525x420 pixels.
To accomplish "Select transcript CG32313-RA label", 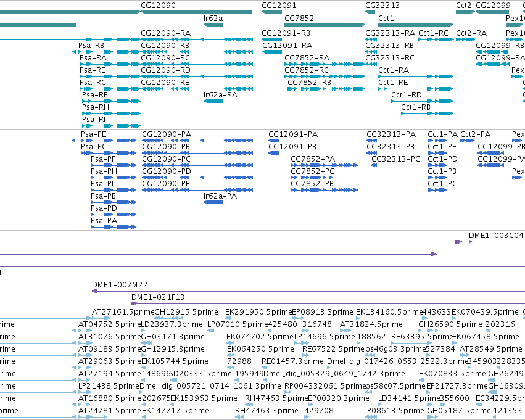I will tap(390, 33).
